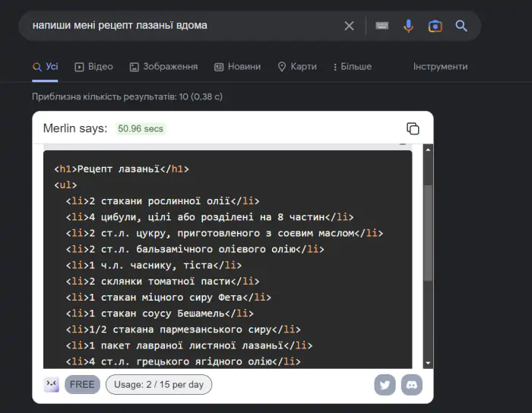The height and width of the screenshot is (413, 532).
Task: Switch to the Зображення tab
Action: pos(163,67)
